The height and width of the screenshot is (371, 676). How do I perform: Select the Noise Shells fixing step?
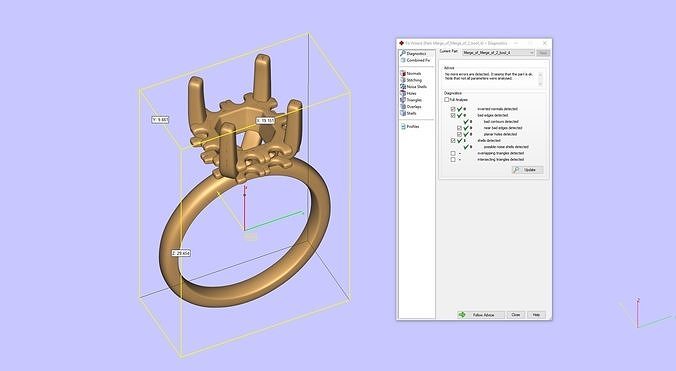tap(413, 87)
